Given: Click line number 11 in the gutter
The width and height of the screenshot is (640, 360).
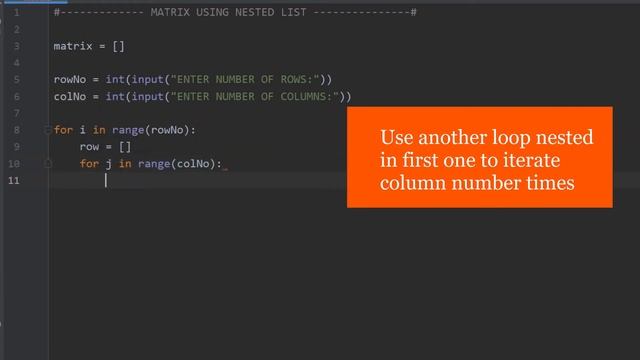Looking at the screenshot, I should point(14,180).
